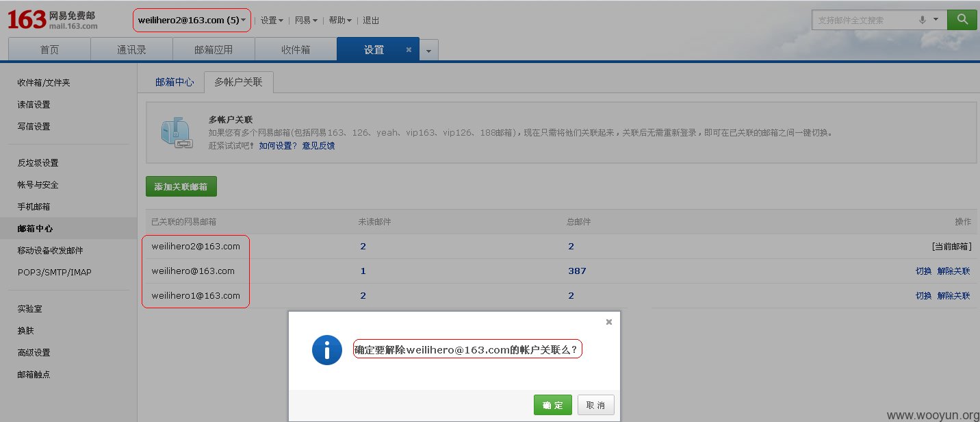Click the blue info icon in dialog
This screenshot has width=980, height=422.
(327, 350)
